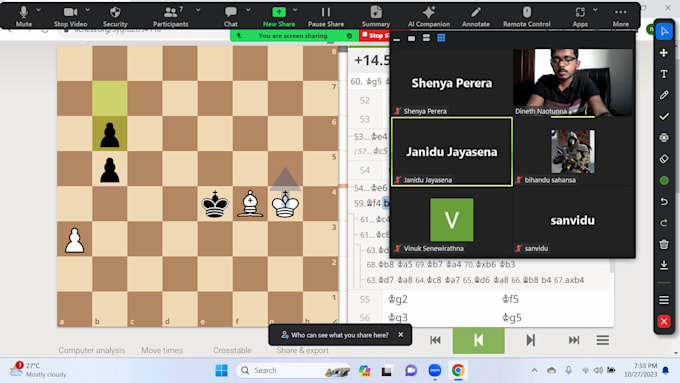Jump to first move of the game

point(435,340)
